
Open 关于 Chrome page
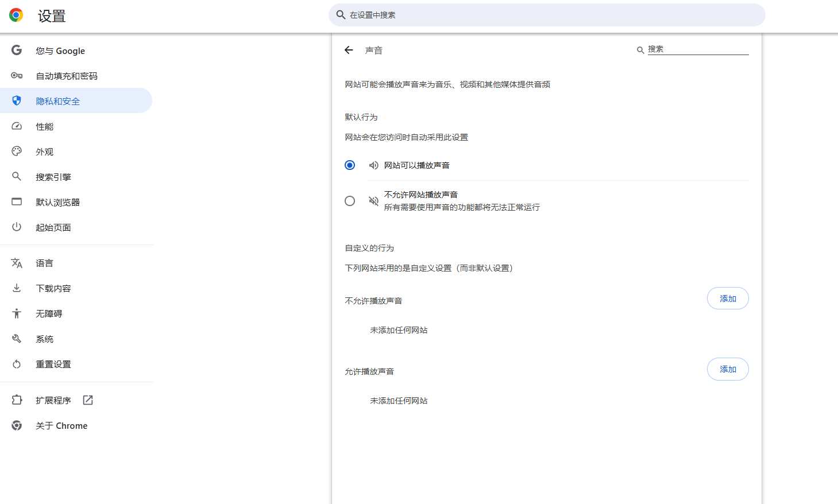coord(61,425)
